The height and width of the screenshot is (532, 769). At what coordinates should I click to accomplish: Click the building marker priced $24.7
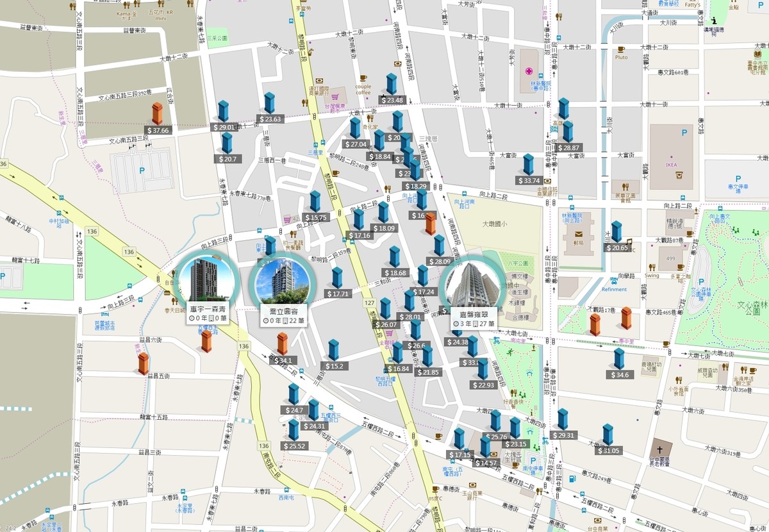pyautogui.click(x=294, y=394)
